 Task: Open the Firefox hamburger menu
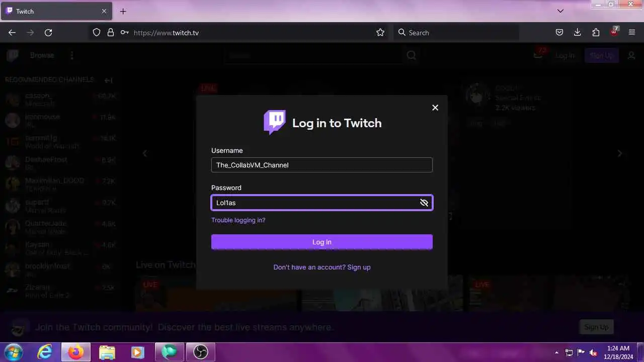coord(632,32)
